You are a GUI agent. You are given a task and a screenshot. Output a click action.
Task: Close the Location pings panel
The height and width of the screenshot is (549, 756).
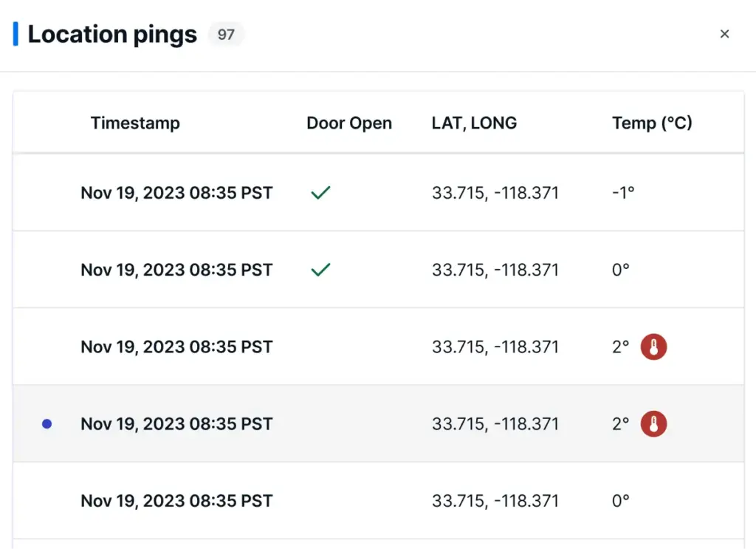[x=724, y=34]
